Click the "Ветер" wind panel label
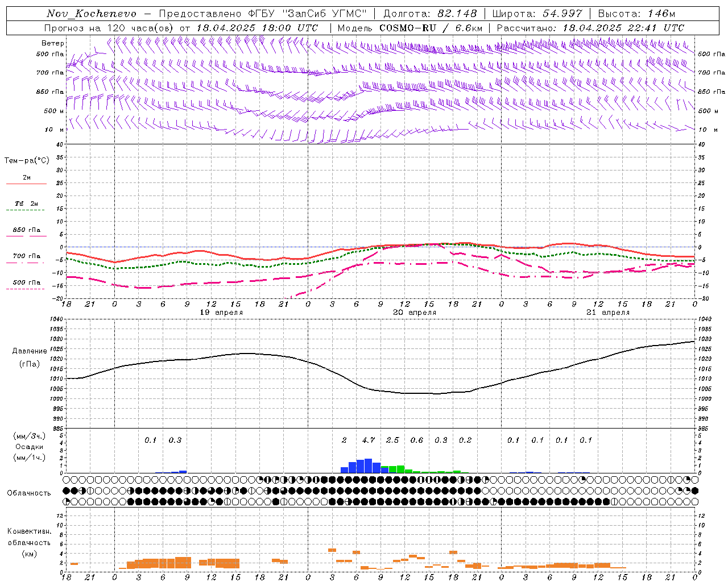This screenshot has height=582, width=728. click(53, 43)
